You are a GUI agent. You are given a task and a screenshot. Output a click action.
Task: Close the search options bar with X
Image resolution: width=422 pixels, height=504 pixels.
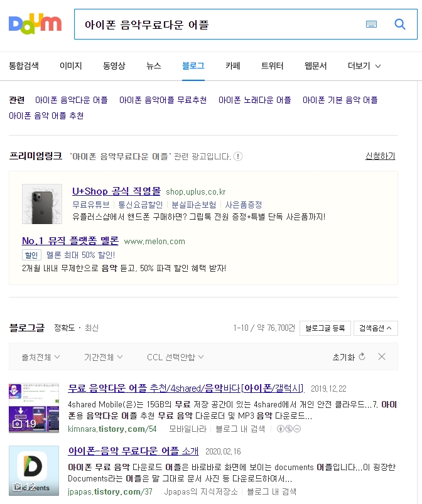pos(382,357)
